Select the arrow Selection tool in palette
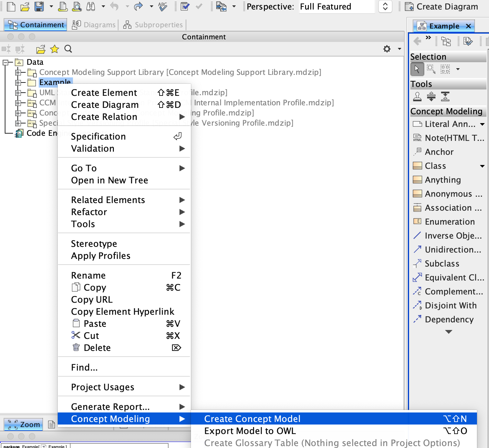 (x=417, y=69)
